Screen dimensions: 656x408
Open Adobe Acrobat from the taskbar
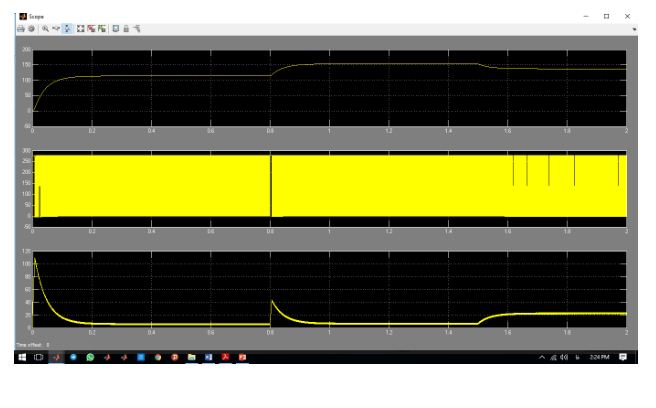click(x=226, y=357)
